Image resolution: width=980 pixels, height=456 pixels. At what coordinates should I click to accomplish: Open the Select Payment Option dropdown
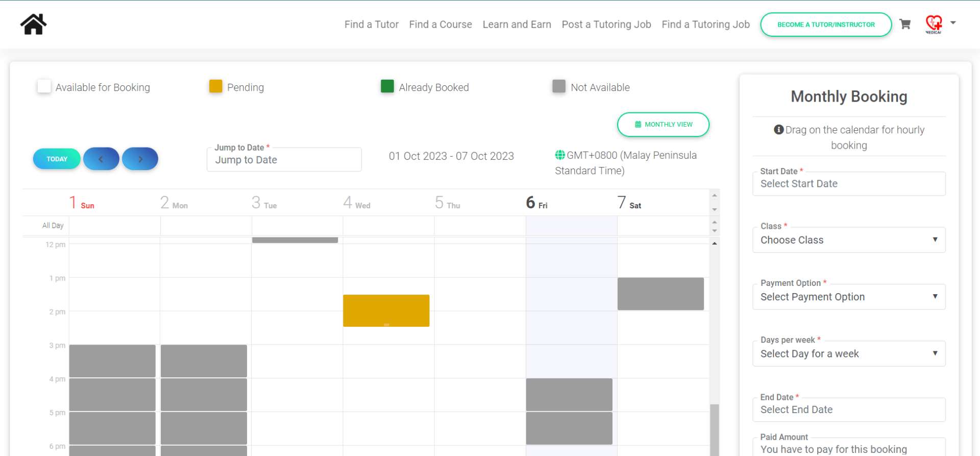click(x=849, y=297)
